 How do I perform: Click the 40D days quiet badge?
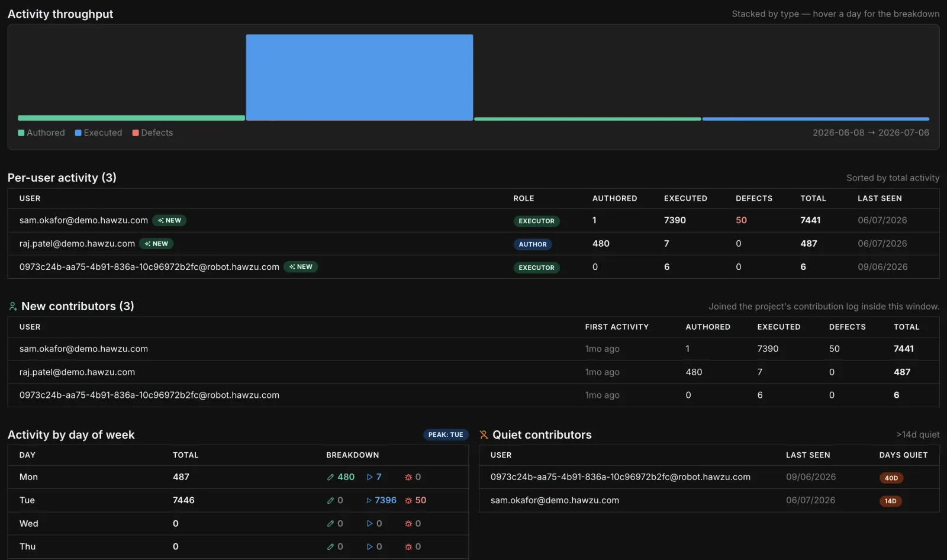[891, 478]
